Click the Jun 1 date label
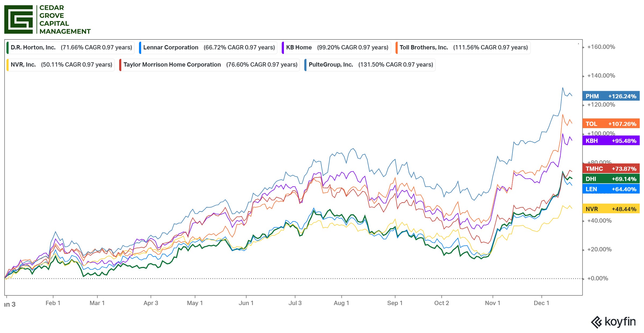This screenshot has width=644, height=333. 246,303
